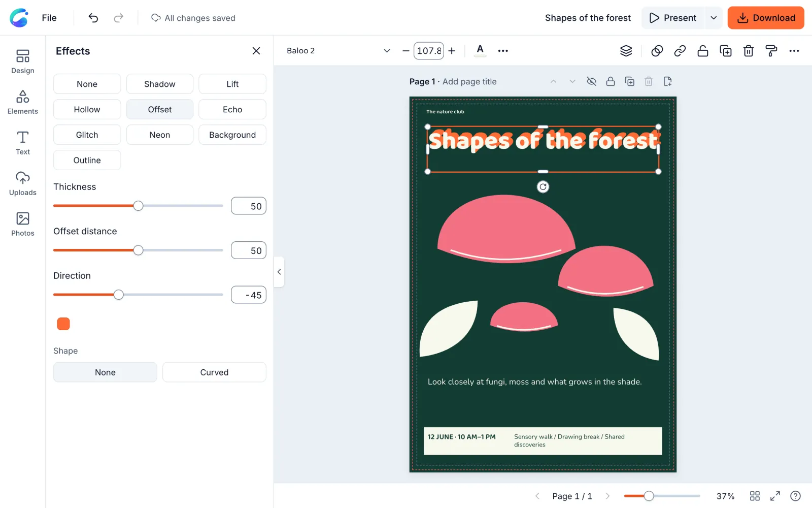Image resolution: width=812 pixels, height=508 pixels.
Task: Open text color picker icon
Action: (x=480, y=50)
